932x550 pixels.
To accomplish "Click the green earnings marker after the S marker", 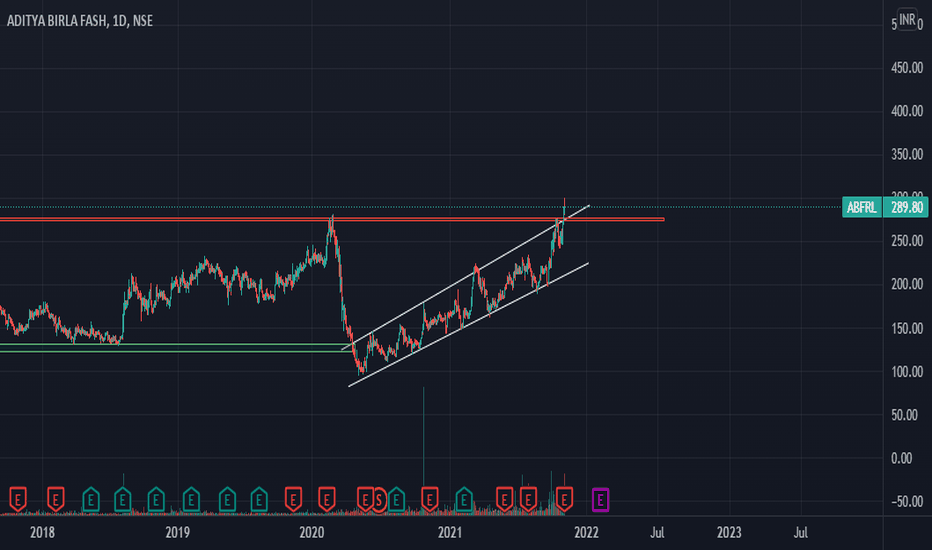I will 396,499.
